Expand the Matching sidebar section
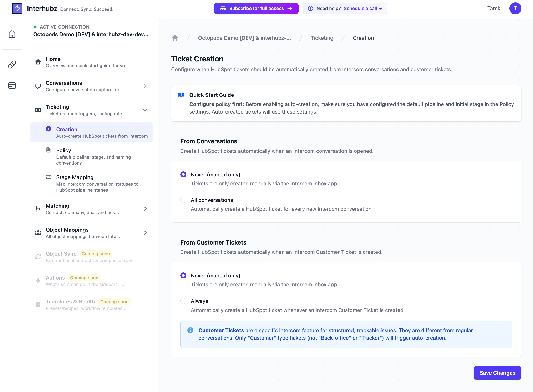The image size is (533, 392). click(x=145, y=209)
